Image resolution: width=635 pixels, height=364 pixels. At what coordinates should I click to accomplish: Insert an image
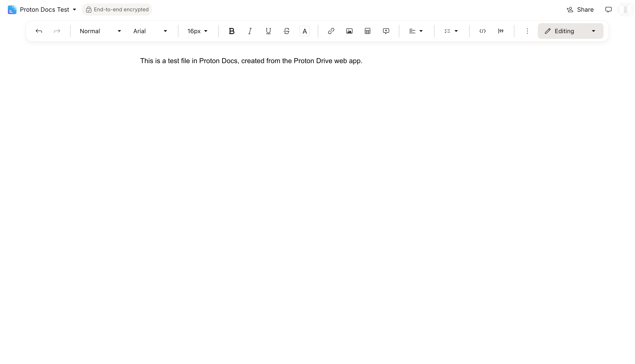[x=349, y=31]
